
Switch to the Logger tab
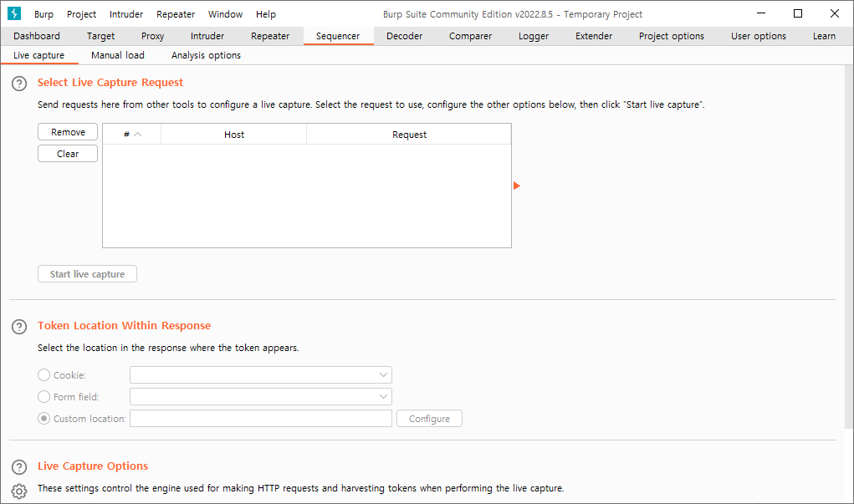point(534,36)
